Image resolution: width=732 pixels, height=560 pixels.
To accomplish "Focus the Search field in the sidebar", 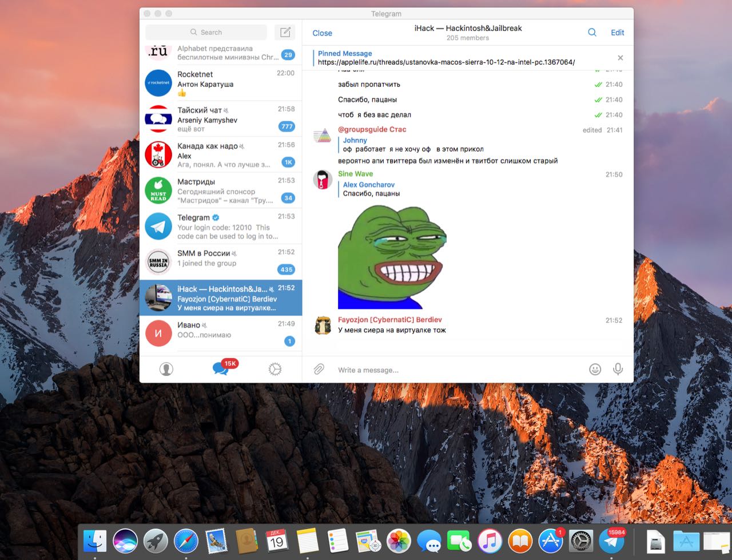I will click(206, 32).
